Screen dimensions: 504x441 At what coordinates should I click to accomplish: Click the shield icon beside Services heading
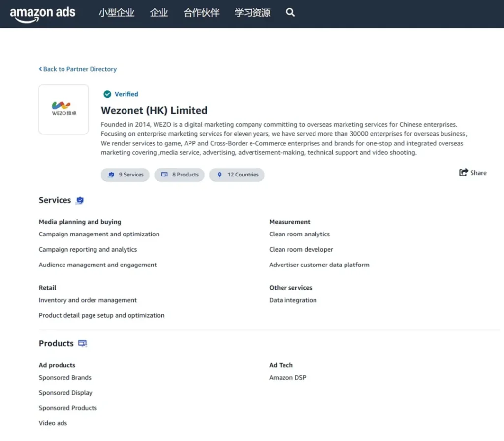pos(80,200)
